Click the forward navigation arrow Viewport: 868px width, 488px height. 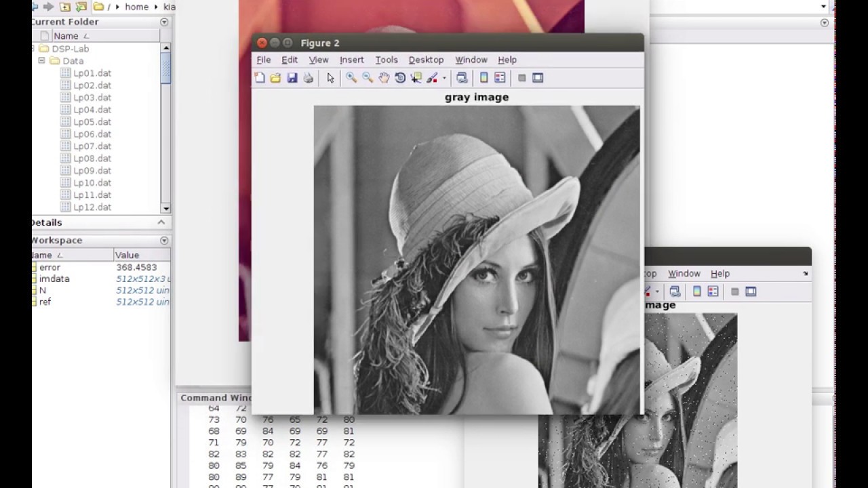click(49, 7)
